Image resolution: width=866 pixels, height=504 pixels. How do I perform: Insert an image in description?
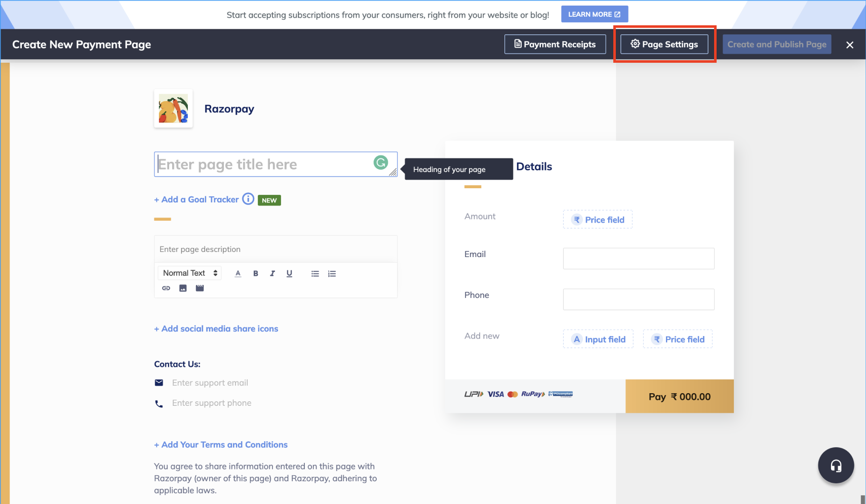click(x=183, y=288)
